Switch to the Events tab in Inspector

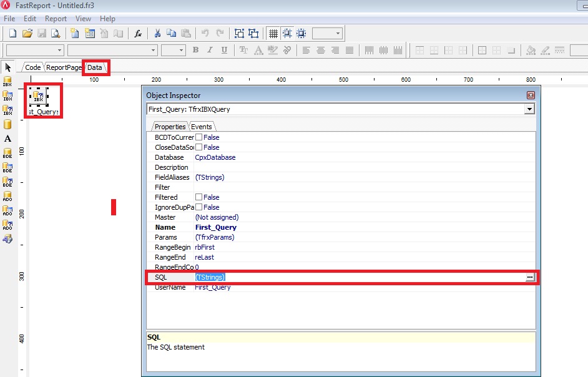pyautogui.click(x=201, y=127)
